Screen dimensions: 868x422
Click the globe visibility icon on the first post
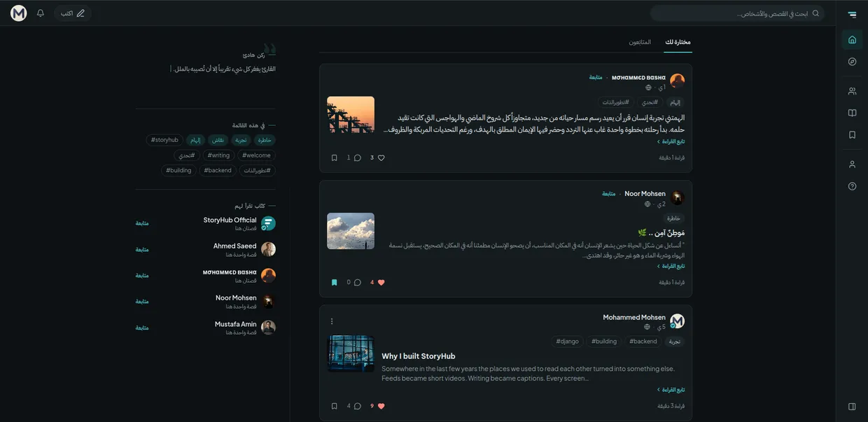pos(648,87)
